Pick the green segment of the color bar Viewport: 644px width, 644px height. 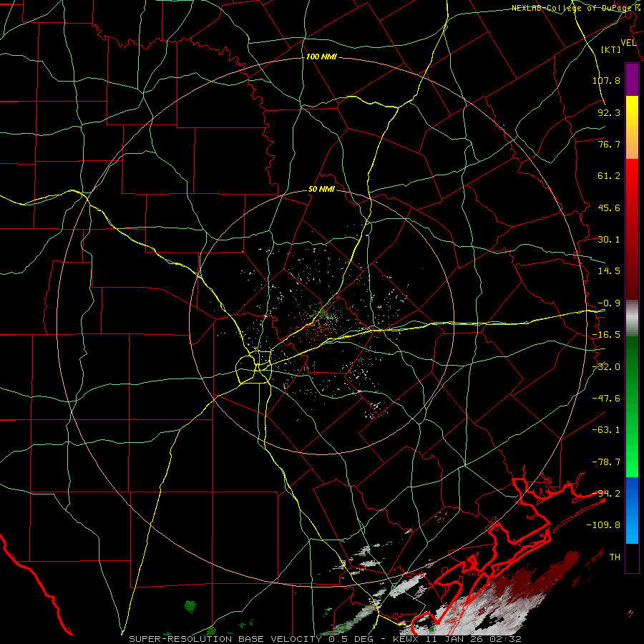(x=632, y=406)
